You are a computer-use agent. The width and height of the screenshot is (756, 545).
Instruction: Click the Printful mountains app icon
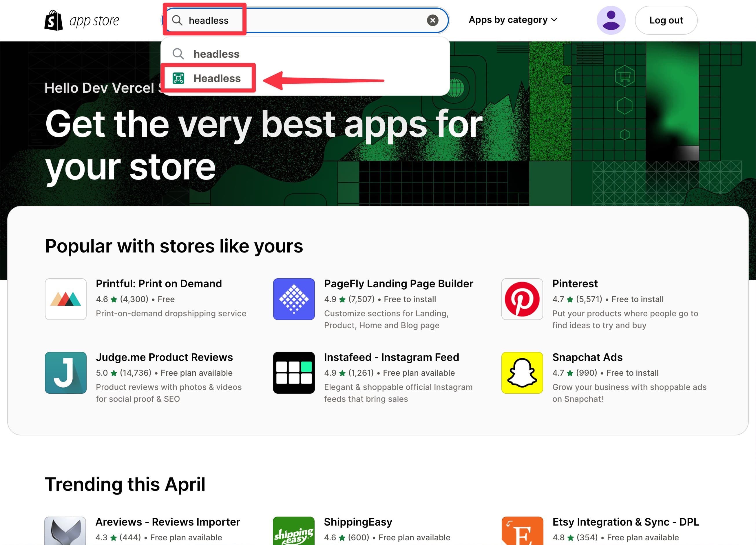coord(65,299)
